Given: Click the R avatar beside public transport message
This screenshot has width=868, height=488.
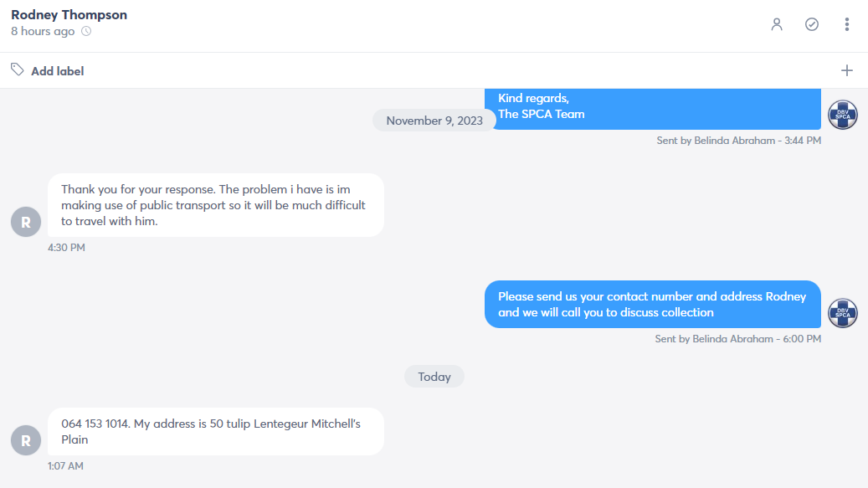Looking at the screenshot, I should point(26,222).
